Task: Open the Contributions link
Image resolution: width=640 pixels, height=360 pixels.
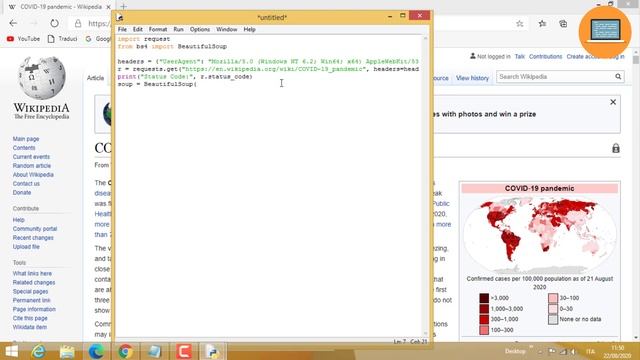Action: click(x=545, y=56)
